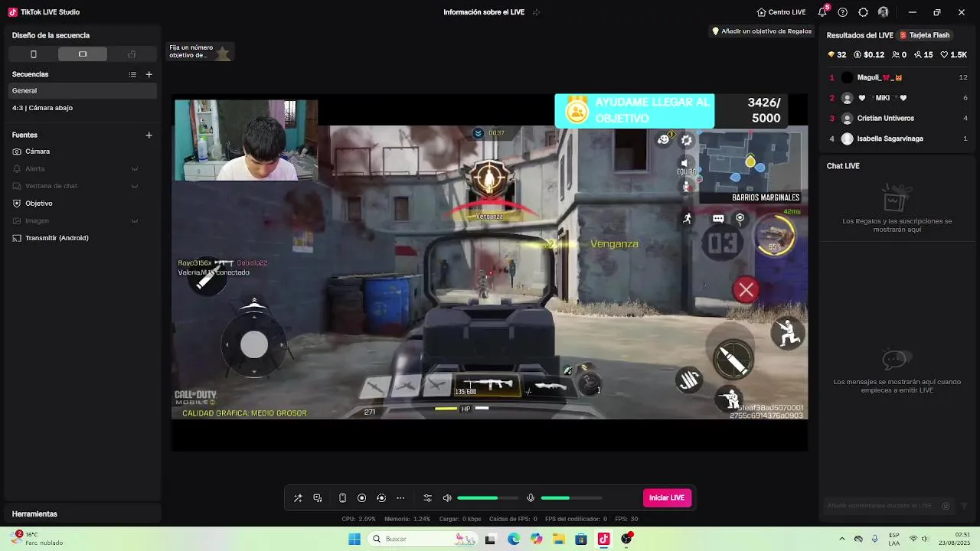
Task: Open Información sobre el LIVE
Action: pos(484,12)
